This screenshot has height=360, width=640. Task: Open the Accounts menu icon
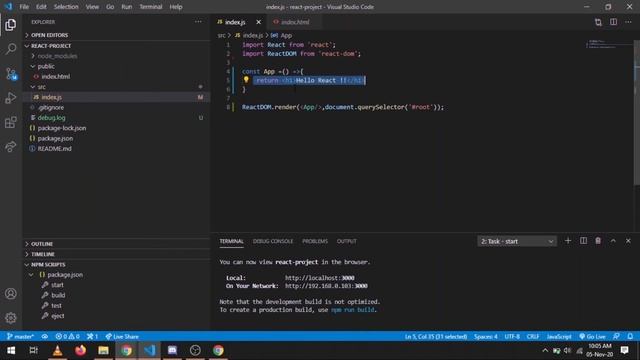tap(11, 293)
